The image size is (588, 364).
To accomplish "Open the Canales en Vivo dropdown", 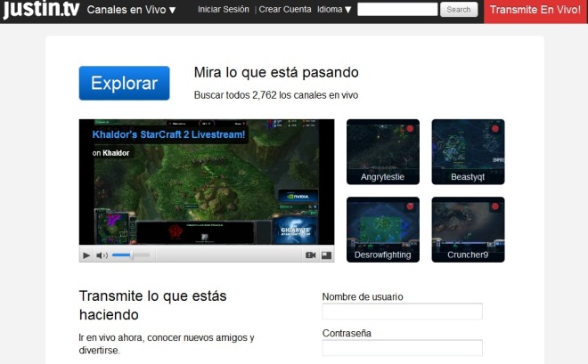I will (x=131, y=10).
